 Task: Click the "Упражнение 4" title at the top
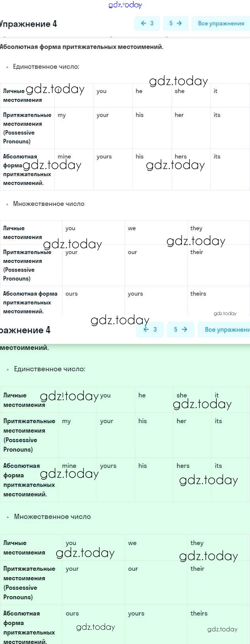point(28,24)
